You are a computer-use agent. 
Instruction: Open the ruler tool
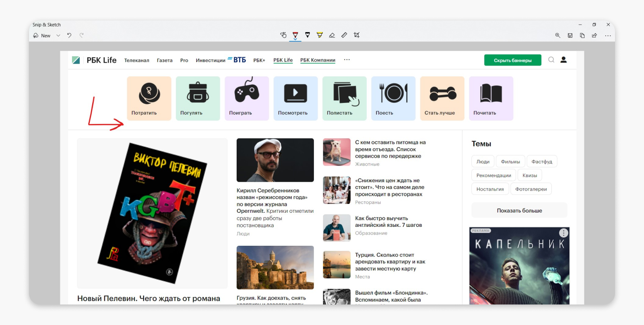click(x=344, y=35)
